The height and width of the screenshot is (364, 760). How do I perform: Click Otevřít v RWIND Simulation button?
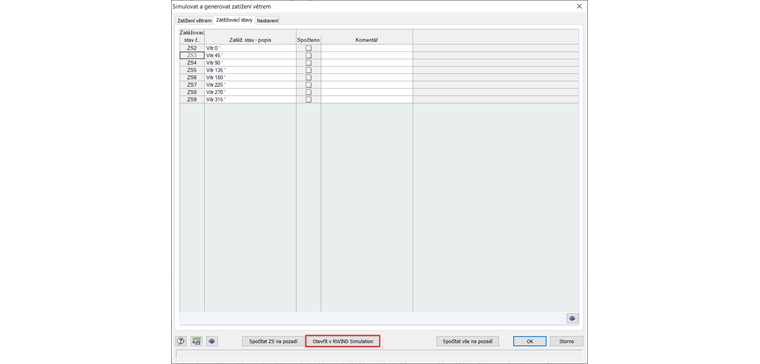[343, 341]
